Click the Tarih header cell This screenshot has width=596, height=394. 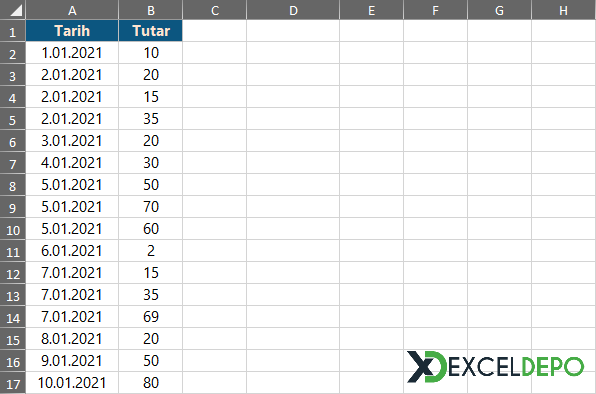[x=72, y=31]
